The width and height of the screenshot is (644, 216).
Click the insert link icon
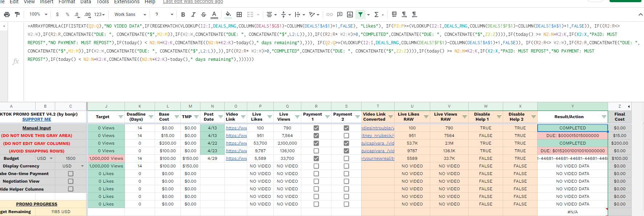click(330, 14)
